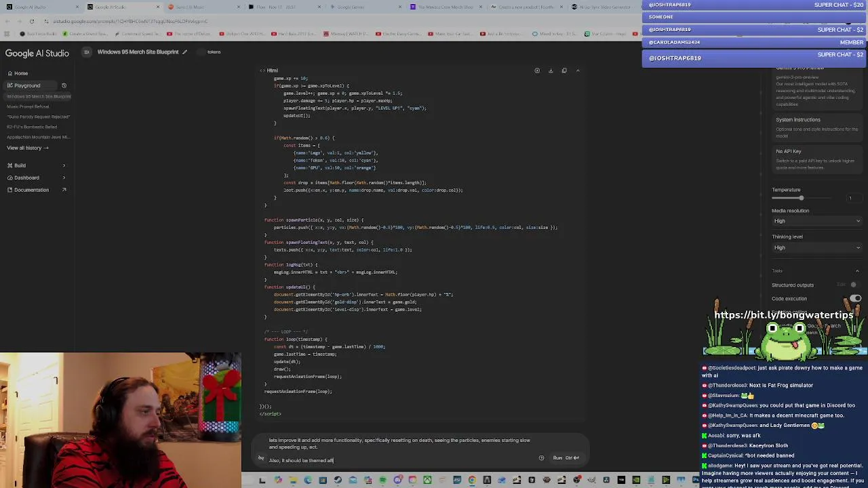This screenshot has height=488, width=868.
Task: Toggle Code execution switch
Action: [856, 299]
